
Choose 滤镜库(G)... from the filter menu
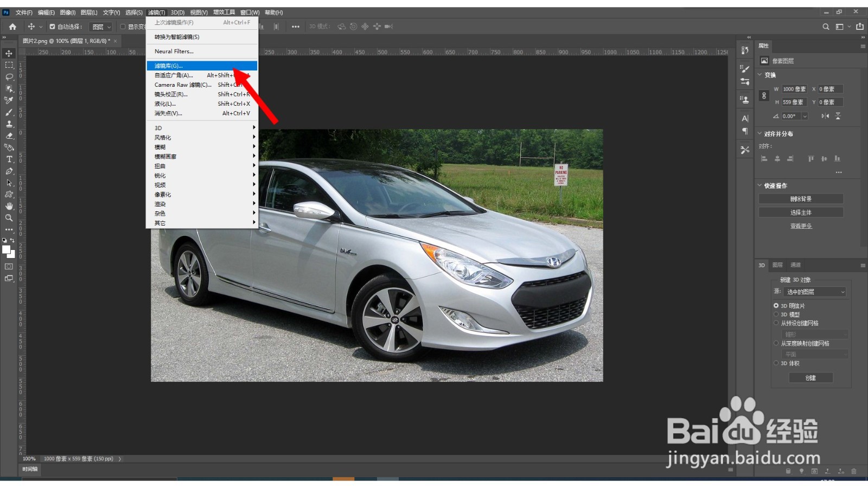[x=202, y=66]
